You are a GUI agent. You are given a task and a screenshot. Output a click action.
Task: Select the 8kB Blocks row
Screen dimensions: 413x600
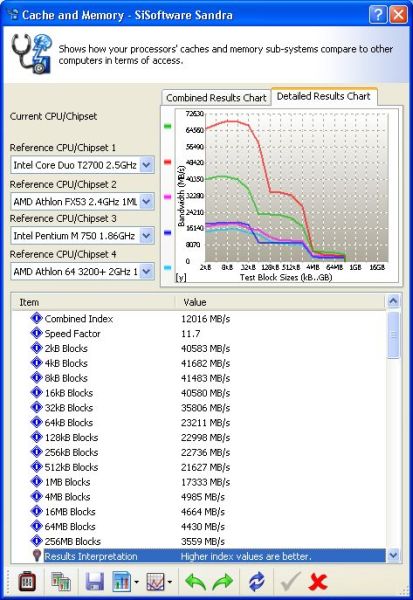click(x=198, y=378)
